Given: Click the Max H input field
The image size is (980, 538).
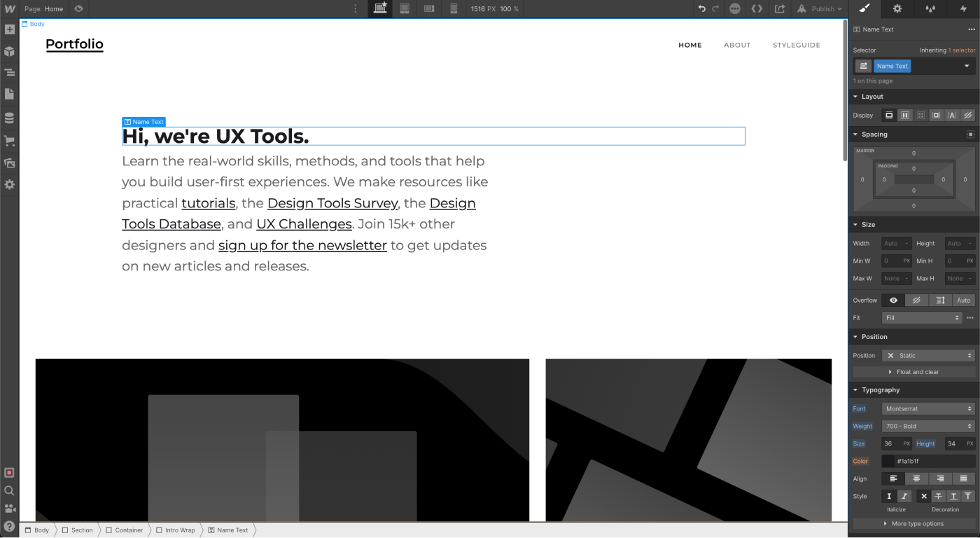Looking at the screenshot, I should click(960, 278).
